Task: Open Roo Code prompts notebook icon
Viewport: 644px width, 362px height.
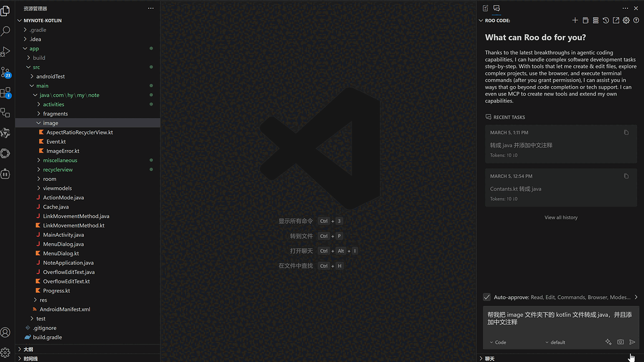Action: pyautogui.click(x=586, y=20)
